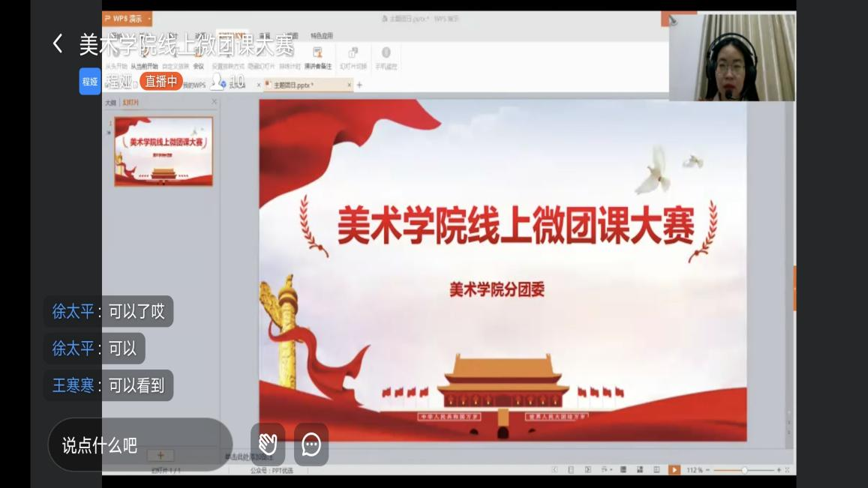Close the 主题团日.pptx document tab
Image resolution: width=868 pixels, height=488 pixels.
click(x=349, y=85)
